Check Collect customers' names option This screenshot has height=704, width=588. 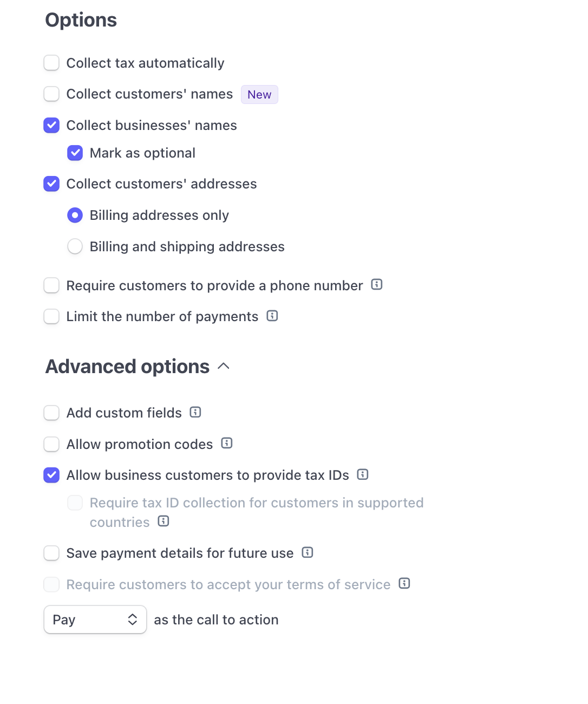coord(51,94)
